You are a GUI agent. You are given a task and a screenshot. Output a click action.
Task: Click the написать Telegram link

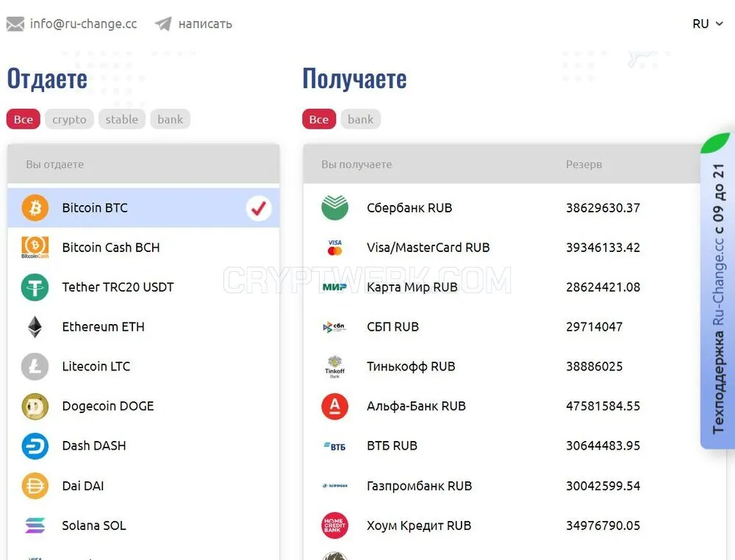205,24
